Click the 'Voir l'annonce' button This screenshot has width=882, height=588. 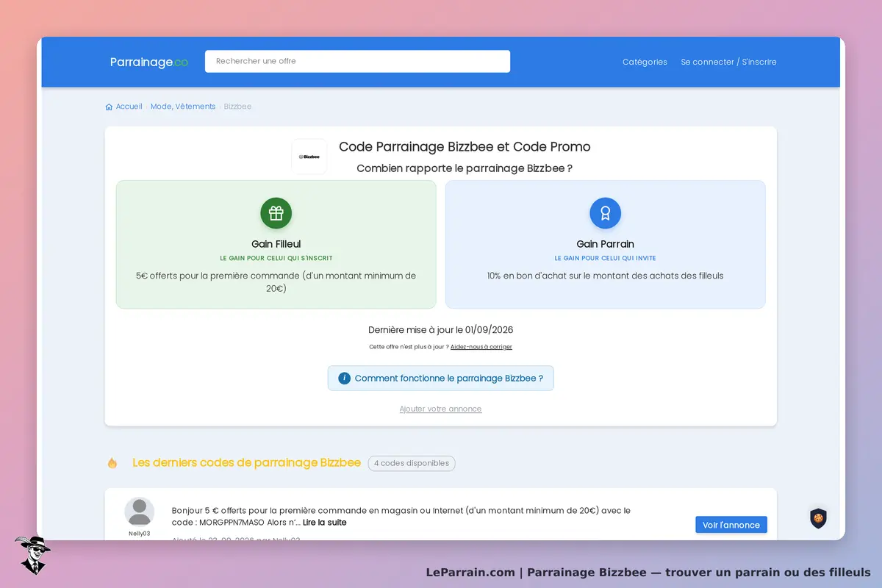pyautogui.click(x=731, y=525)
